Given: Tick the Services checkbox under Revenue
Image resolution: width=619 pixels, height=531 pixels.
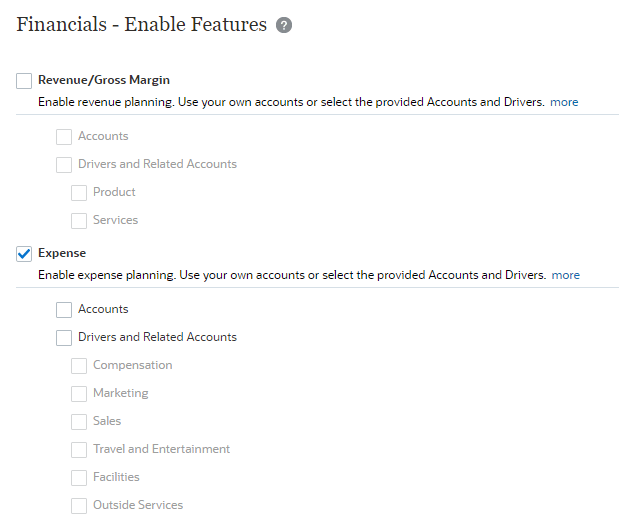Looking at the screenshot, I should (79, 221).
